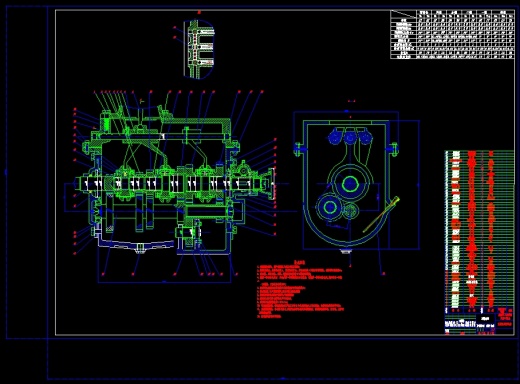Click the yellow dipstick in the side view

[381, 214]
